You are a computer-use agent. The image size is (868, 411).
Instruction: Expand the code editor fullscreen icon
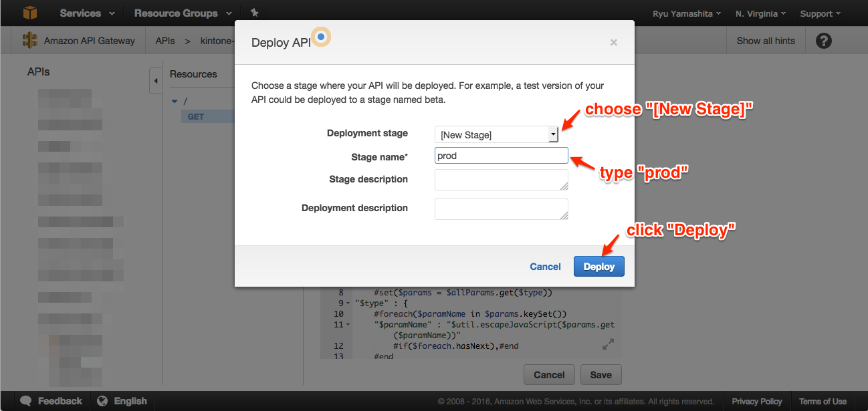[x=608, y=344]
